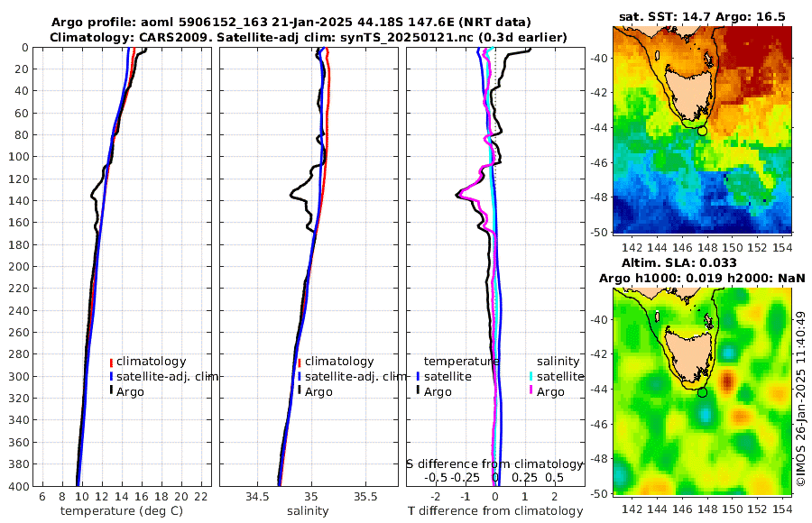The image size is (812, 523).
Task: Click the Argo float circle marker on the SLA map
Action: pyautogui.click(x=702, y=392)
